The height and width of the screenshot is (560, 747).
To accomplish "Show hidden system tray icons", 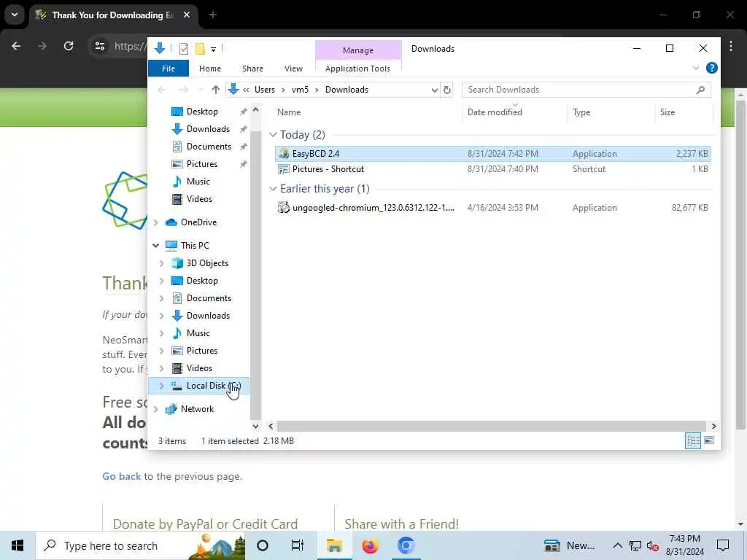I will (617, 545).
